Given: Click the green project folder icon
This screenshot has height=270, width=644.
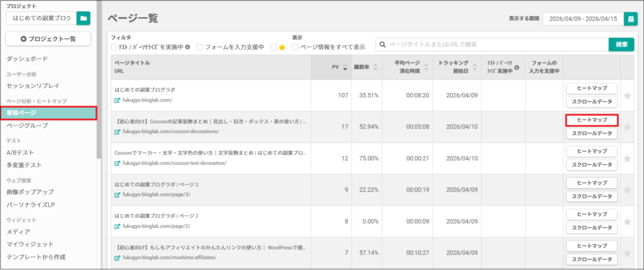Looking at the screenshot, I should click(x=84, y=18).
